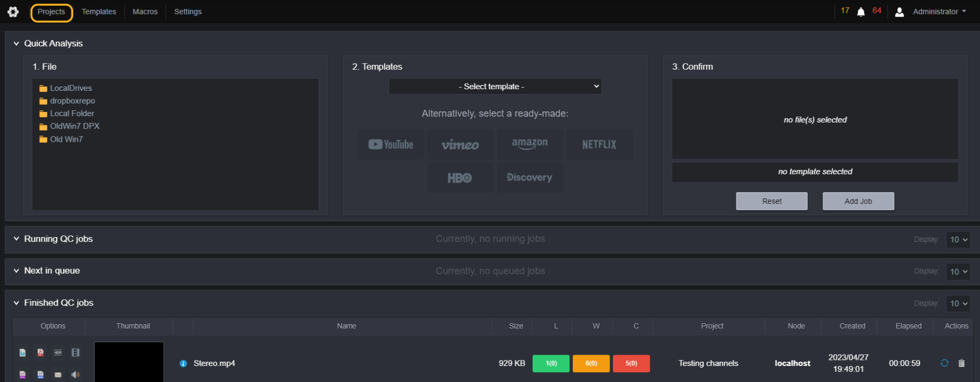980x382 pixels.
Task: Export the JSON report icon
Action: click(40, 375)
